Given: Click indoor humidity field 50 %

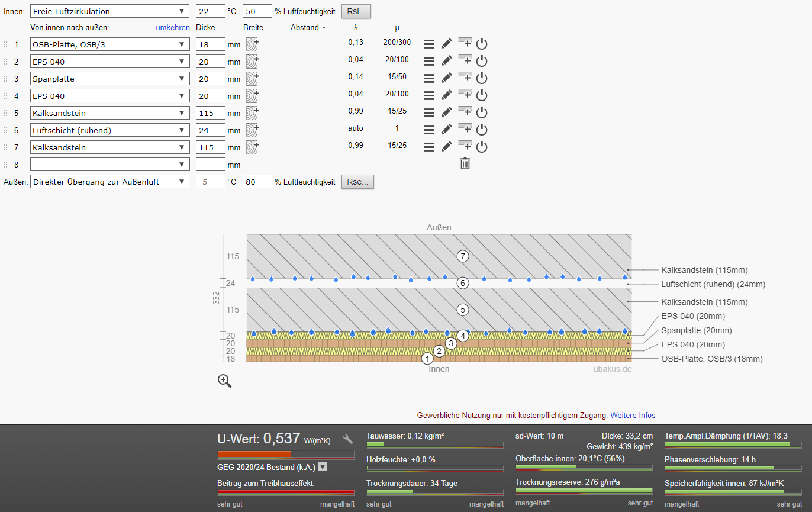Looking at the screenshot, I should coord(257,11).
